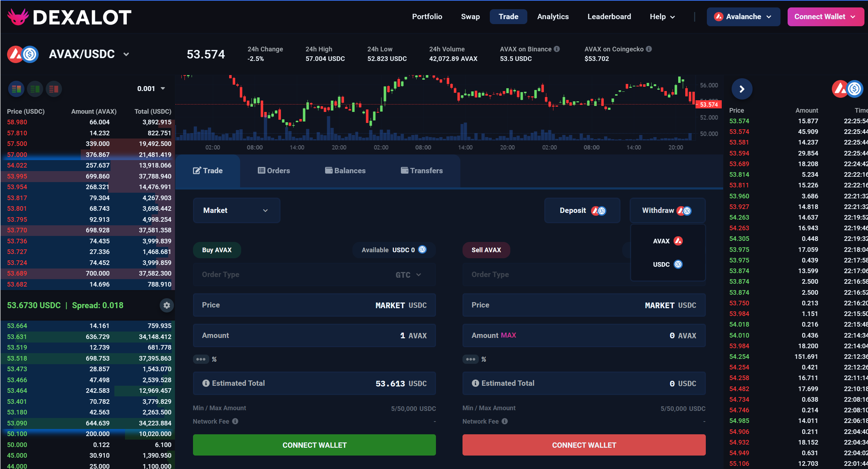Viewport: 868px width, 469px height.
Task: Go to Portfolio page
Action: (x=427, y=17)
